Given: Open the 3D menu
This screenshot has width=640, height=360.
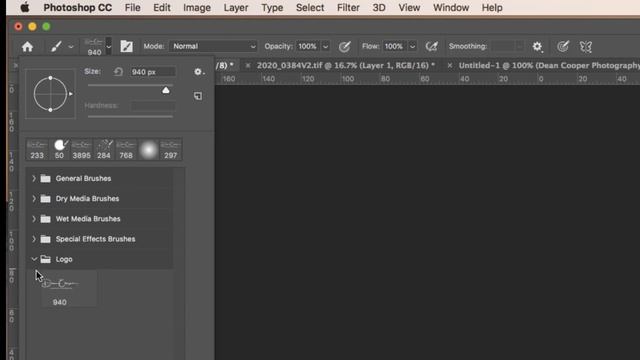Looking at the screenshot, I should click(x=379, y=8).
